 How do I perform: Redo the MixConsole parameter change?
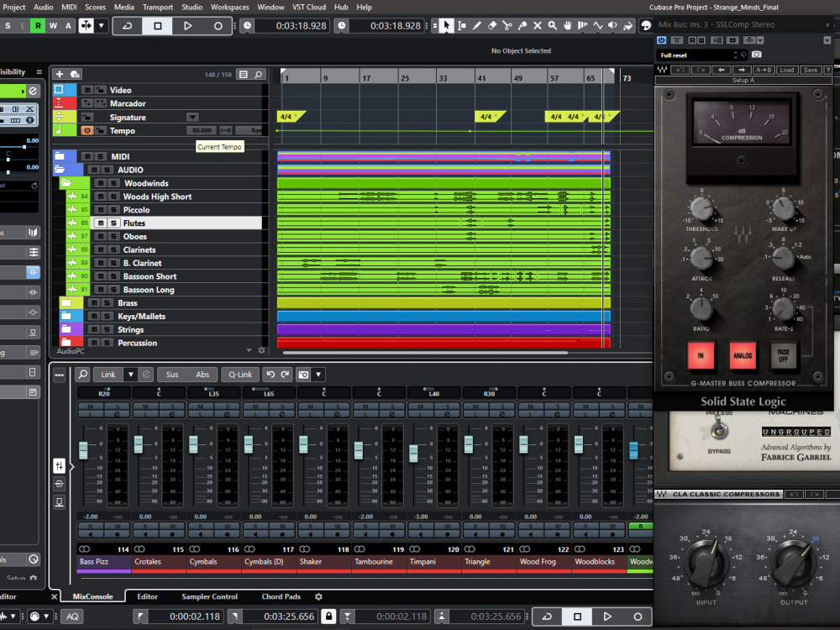(x=285, y=375)
